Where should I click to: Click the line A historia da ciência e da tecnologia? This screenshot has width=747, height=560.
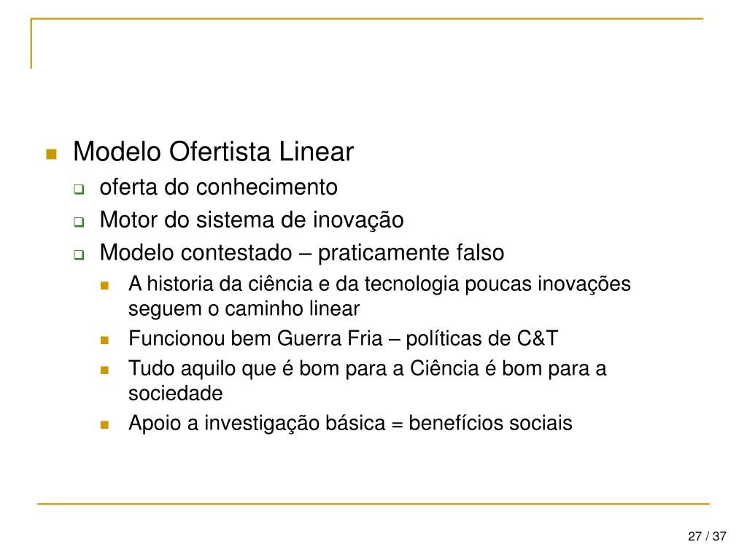pyautogui.click(x=379, y=284)
